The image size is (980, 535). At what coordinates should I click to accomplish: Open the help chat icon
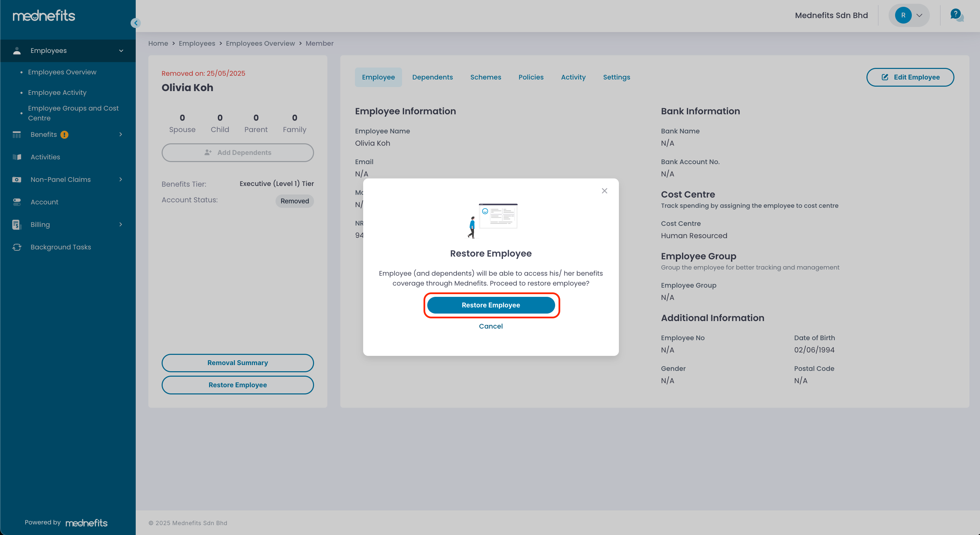click(956, 15)
